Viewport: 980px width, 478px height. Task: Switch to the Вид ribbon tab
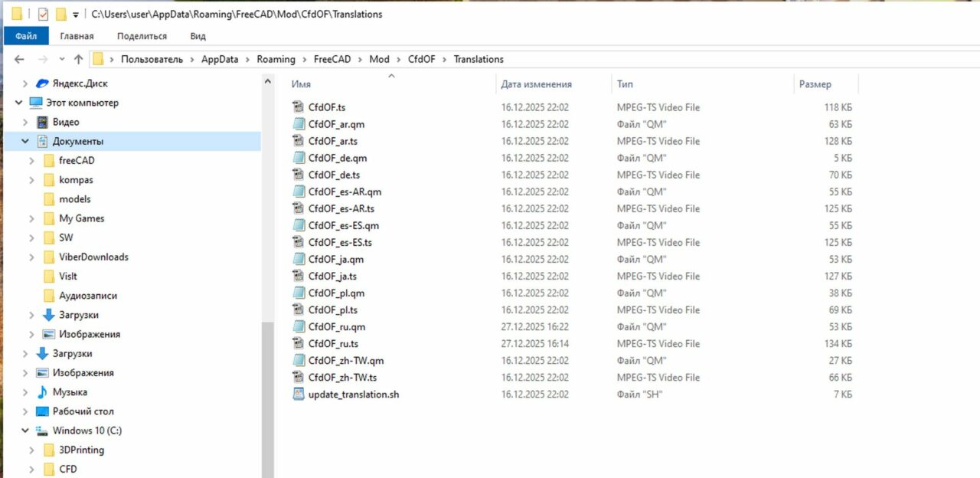pyautogui.click(x=197, y=35)
